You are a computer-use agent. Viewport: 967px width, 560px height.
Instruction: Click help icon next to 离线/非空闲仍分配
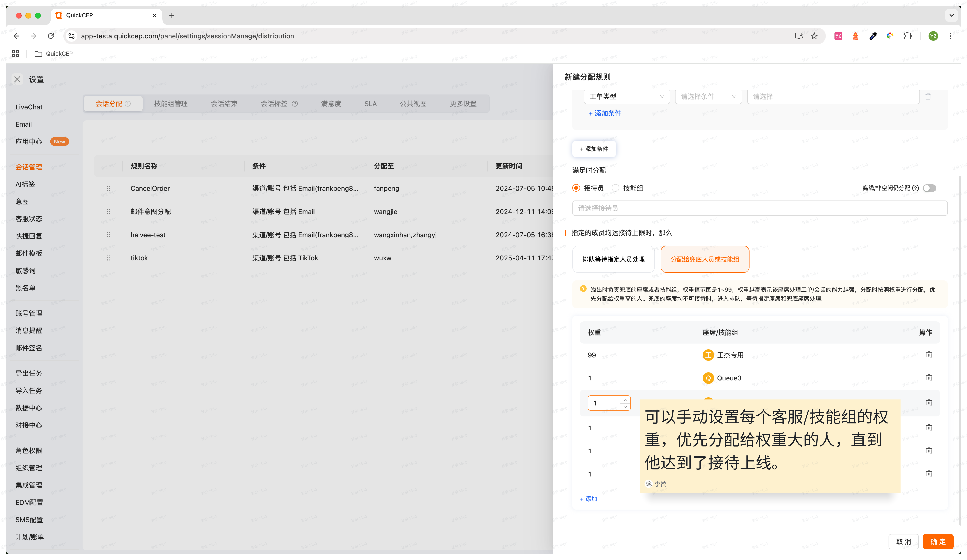(x=916, y=188)
